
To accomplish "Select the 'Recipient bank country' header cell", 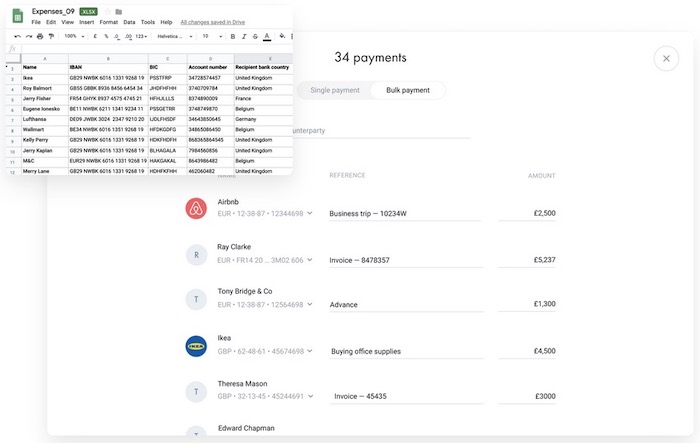I will (x=263, y=67).
